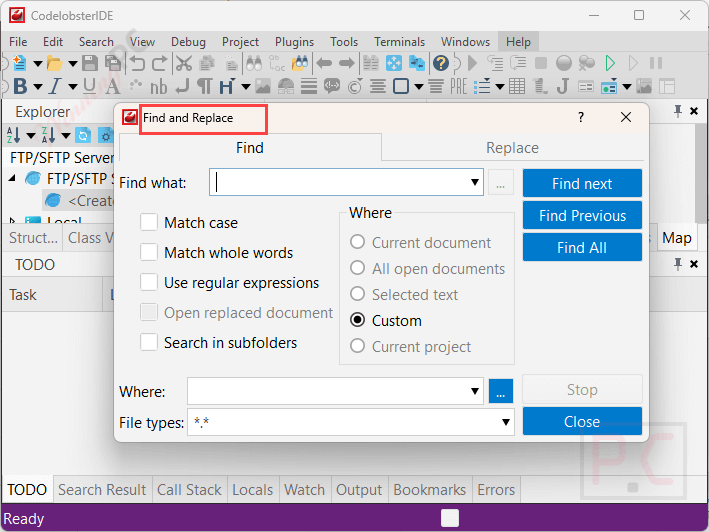Select the Current document radio button

357,242
